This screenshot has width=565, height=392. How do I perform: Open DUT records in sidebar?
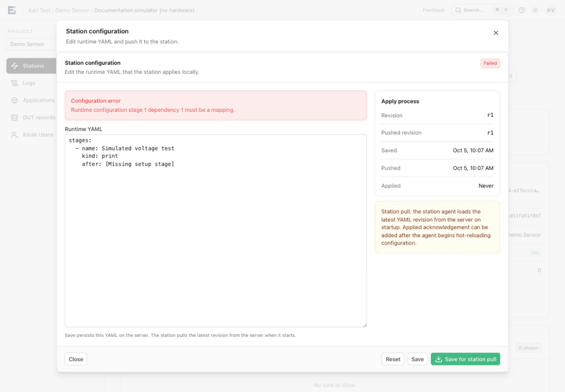[x=31, y=117]
